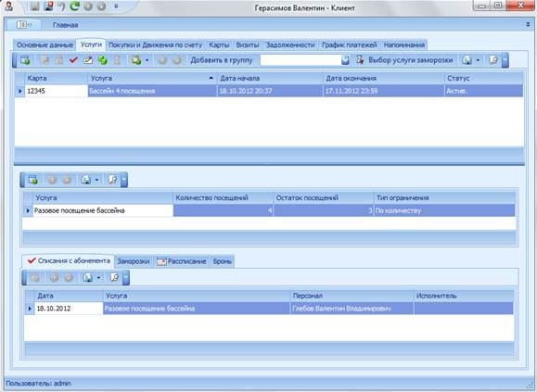The height and width of the screenshot is (392, 537).
Task: Click the save icon in title bar
Action: click(34, 6)
